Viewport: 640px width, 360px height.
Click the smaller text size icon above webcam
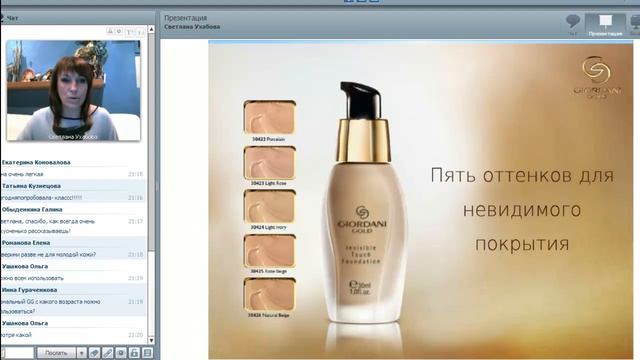140,32
